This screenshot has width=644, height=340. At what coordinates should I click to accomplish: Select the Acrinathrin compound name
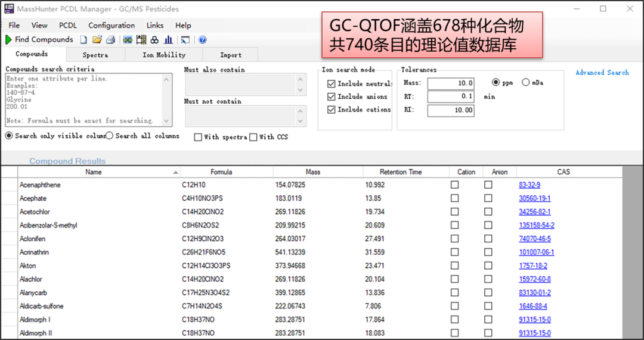click(34, 252)
